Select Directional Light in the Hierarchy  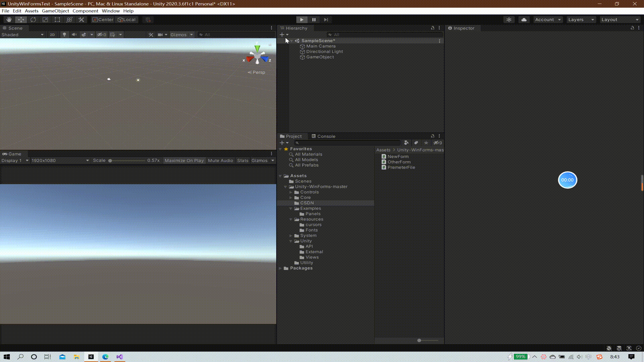point(324,51)
